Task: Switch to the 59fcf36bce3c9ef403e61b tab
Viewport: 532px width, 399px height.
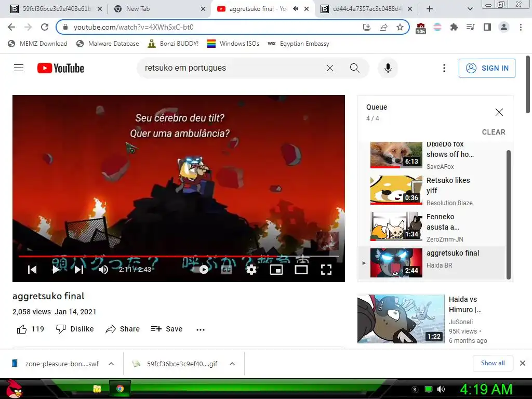Action: [x=55, y=9]
